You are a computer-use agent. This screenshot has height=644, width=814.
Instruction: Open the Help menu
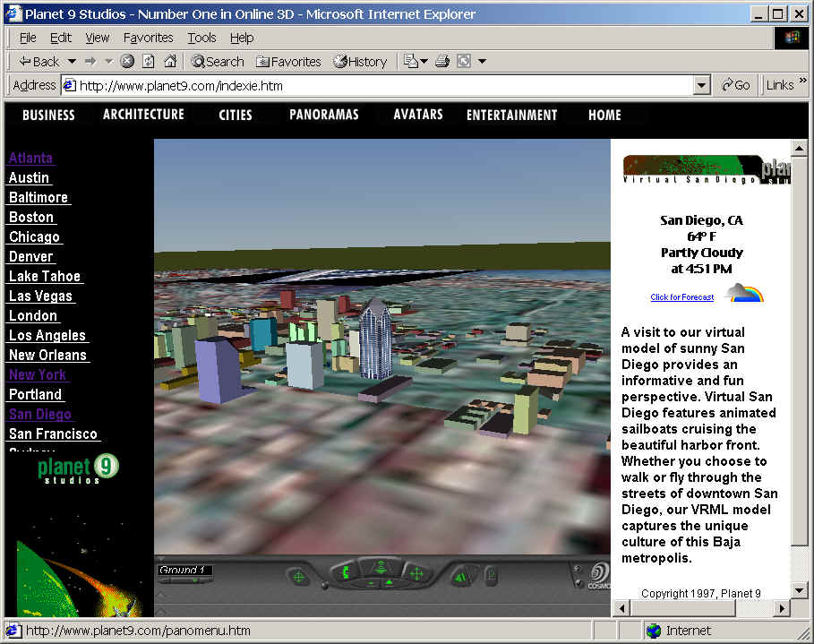[x=242, y=38]
